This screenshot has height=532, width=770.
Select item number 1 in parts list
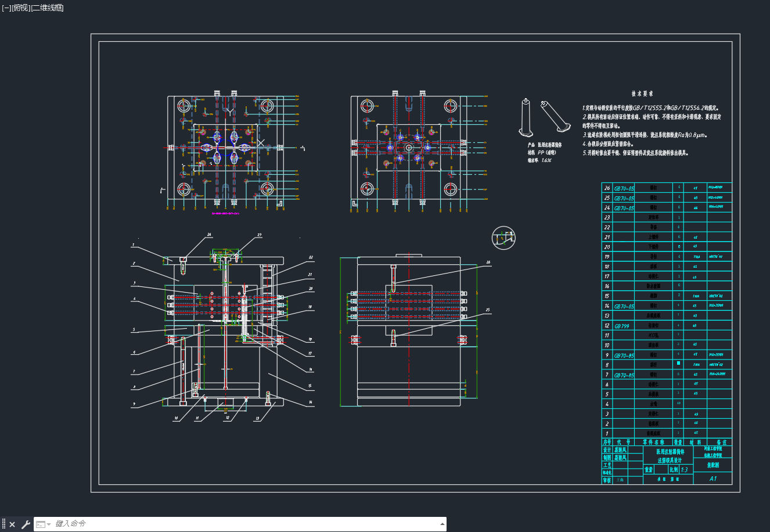pyautogui.click(x=607, y=434)
